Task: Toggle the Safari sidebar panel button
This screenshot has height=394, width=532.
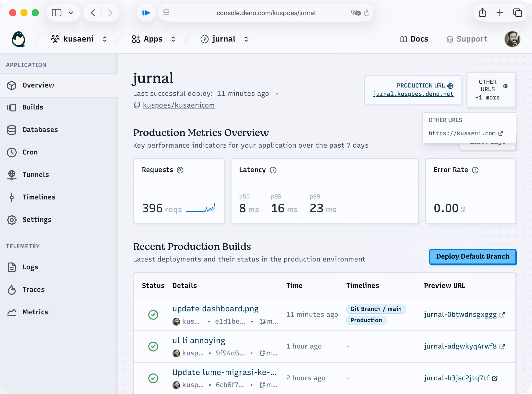Action: coord(57,13)
